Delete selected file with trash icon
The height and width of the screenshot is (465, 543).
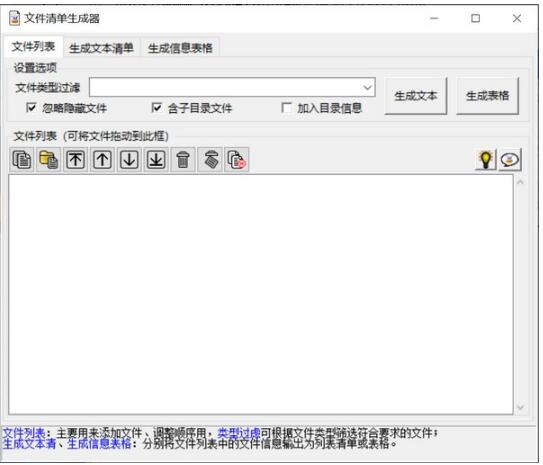[x=183, y=160]
